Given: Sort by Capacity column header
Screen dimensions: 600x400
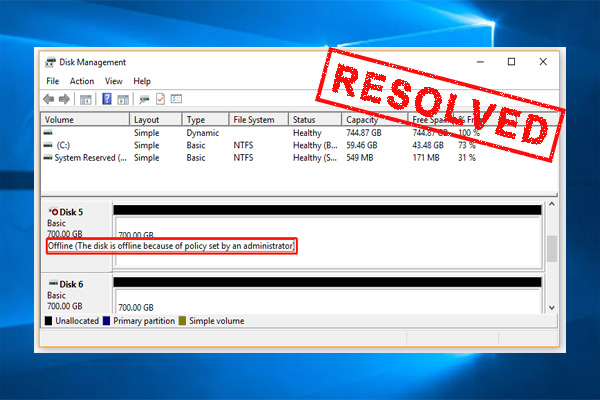Looking at the screenshot, I should tap(374, 119).
